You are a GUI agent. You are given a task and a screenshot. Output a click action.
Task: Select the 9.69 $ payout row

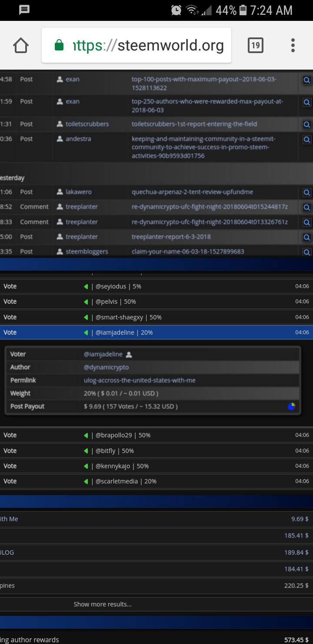pyautogui.click(x=156, y=519)
